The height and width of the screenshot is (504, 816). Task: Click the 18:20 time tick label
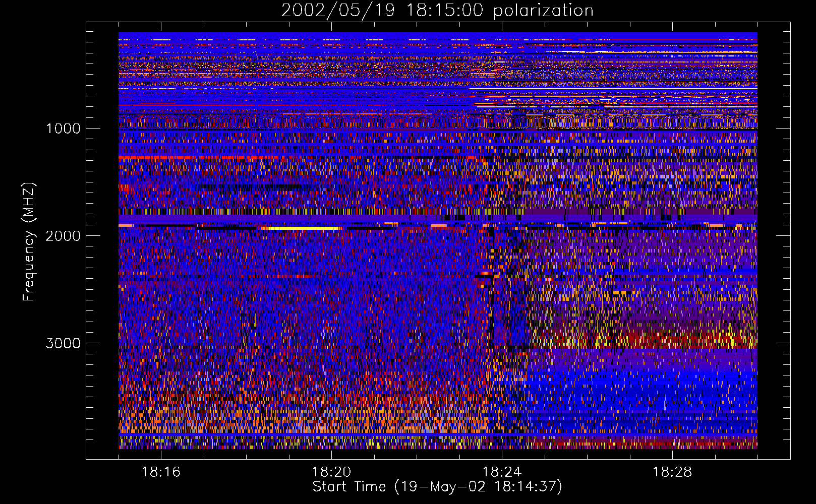pyautogui.click(x=331, y=472)
